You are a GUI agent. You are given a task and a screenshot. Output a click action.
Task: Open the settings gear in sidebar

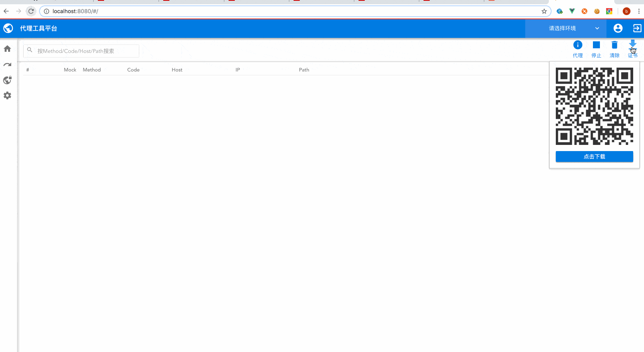pos(7,95)
